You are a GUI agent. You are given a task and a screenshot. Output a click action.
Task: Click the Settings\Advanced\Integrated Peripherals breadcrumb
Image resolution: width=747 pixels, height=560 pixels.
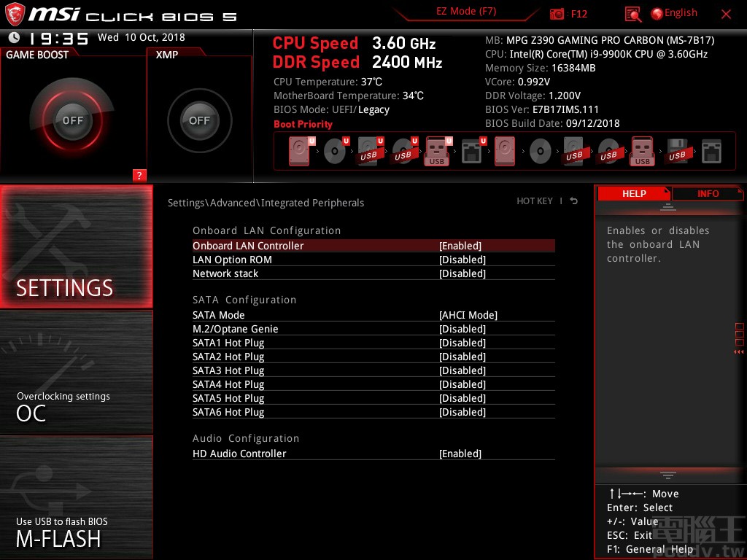tap(266, 203)
